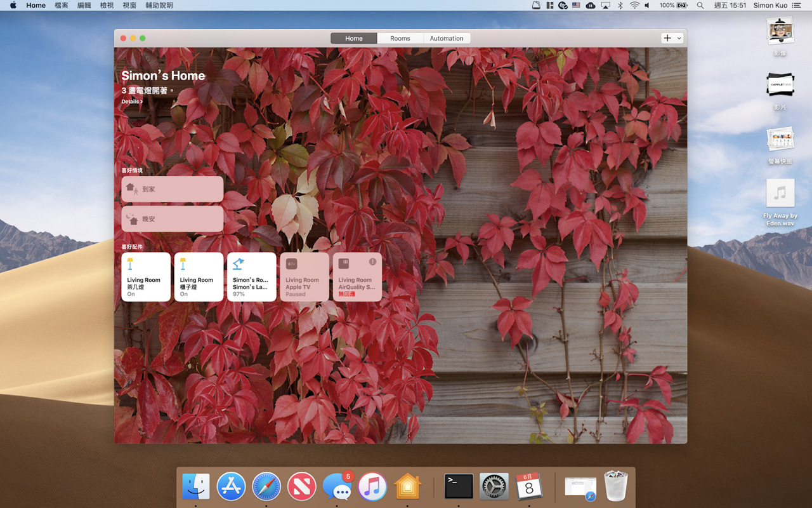
Task: Select the 影片 desktop folder
Action: point(780,91)
